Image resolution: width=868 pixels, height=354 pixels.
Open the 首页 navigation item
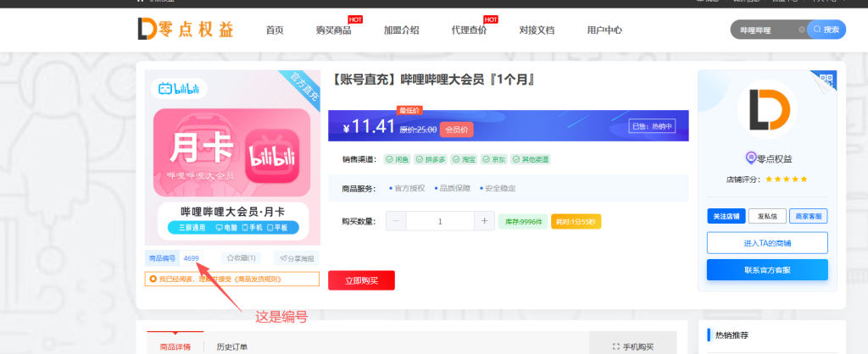(275, 30)
